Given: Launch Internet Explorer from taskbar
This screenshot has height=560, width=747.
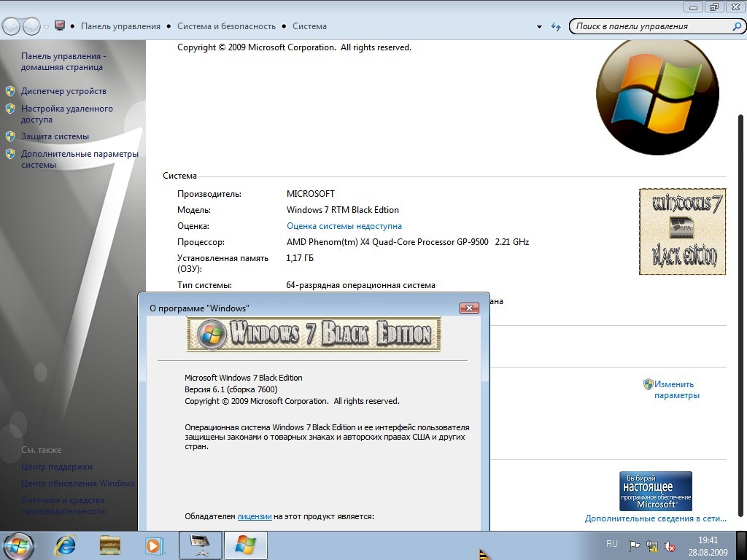Looking at the screenshot, I should (x=65, y=545).
